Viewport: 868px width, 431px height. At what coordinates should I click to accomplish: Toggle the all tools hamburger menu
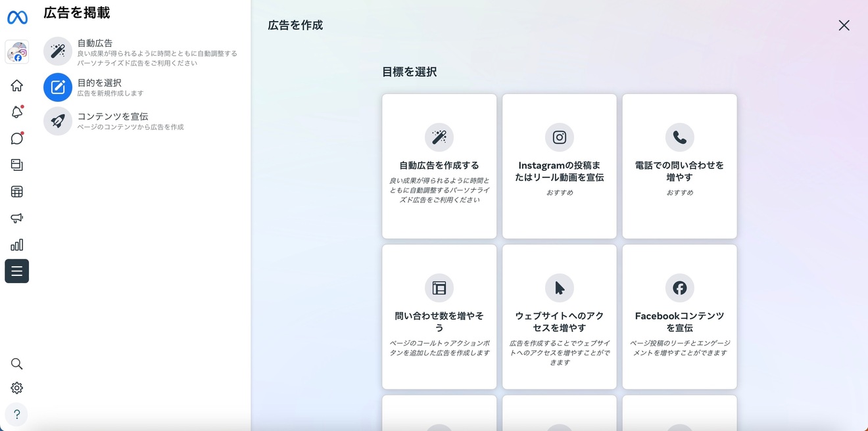click(17, 271)
